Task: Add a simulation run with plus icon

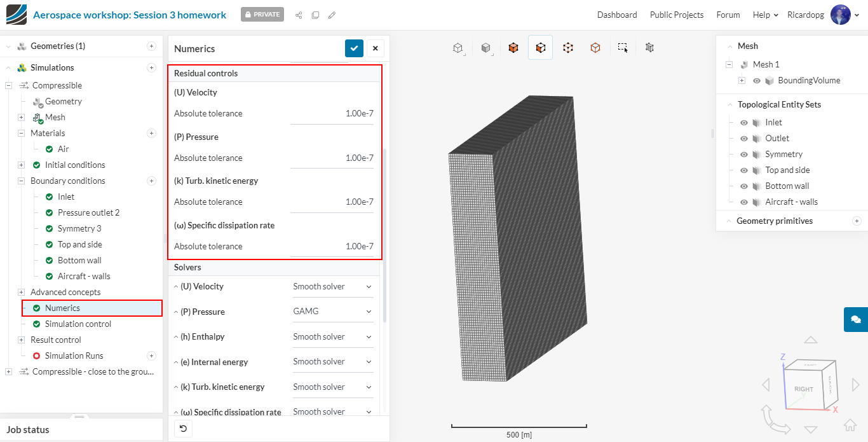Action: tap(151, 356)
